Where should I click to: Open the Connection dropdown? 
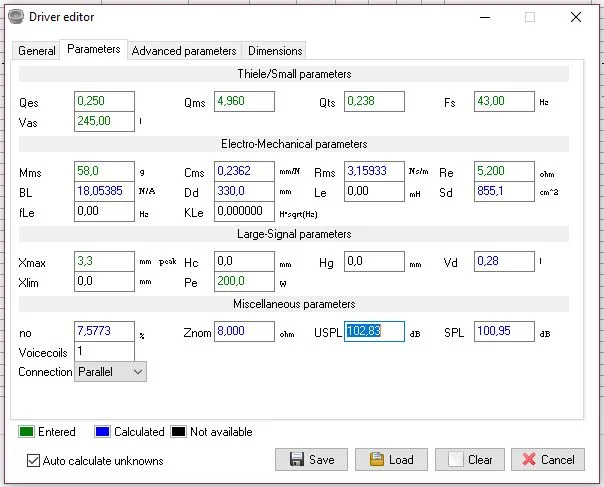pyautogui.click(x=111, y=372)
